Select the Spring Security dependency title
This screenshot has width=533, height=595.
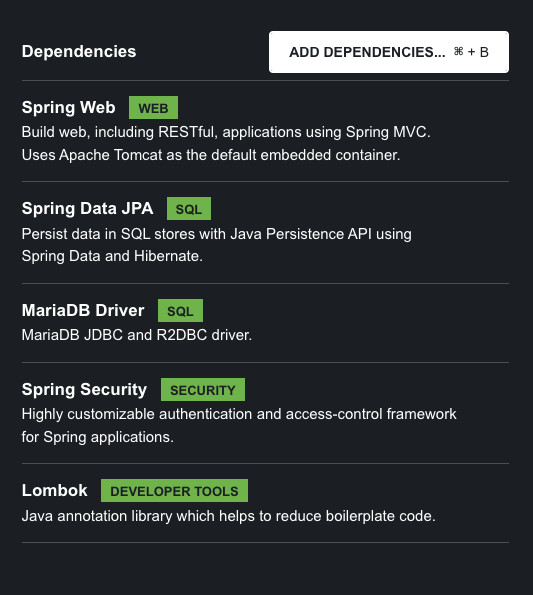[84, 389]
